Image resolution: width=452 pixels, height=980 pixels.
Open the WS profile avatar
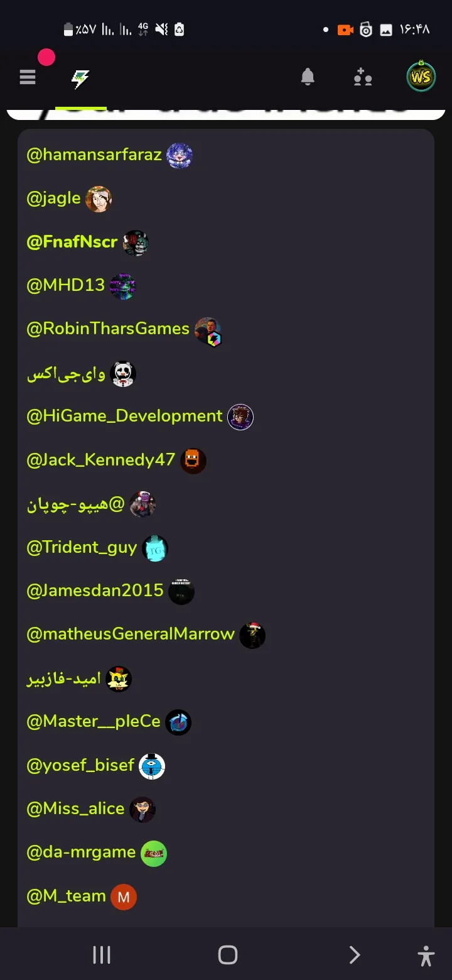(x=421, y=77)
